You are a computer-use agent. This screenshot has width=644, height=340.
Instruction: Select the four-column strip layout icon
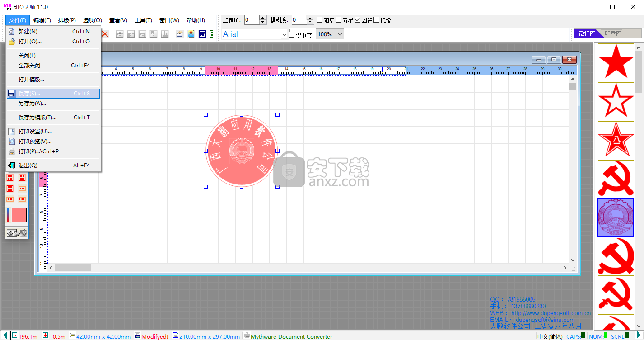(22, 199)
